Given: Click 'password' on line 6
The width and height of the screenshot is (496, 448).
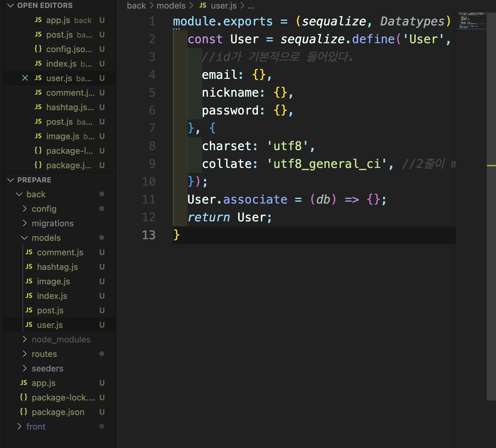Looking at the screenshot, I should tap(230, 110).
